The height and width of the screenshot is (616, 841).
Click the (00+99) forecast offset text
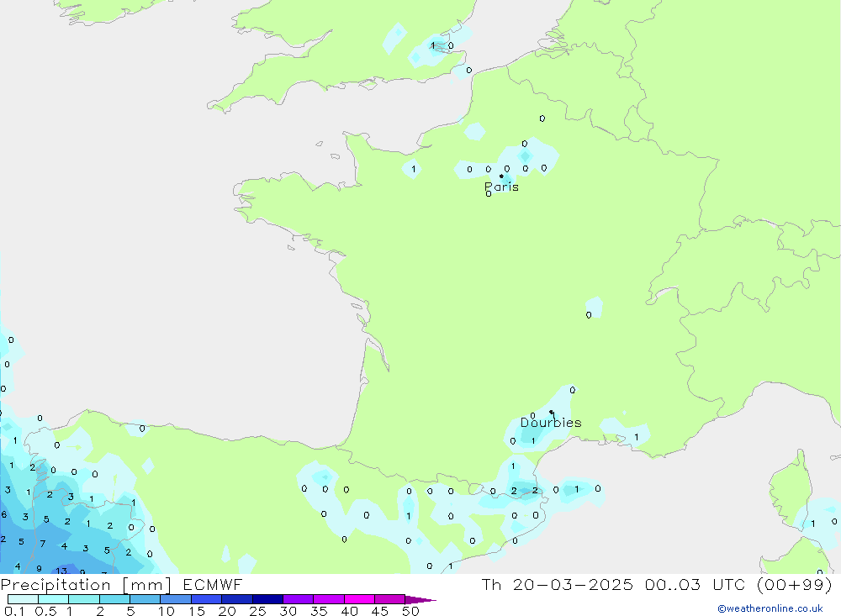pos(795,584)
